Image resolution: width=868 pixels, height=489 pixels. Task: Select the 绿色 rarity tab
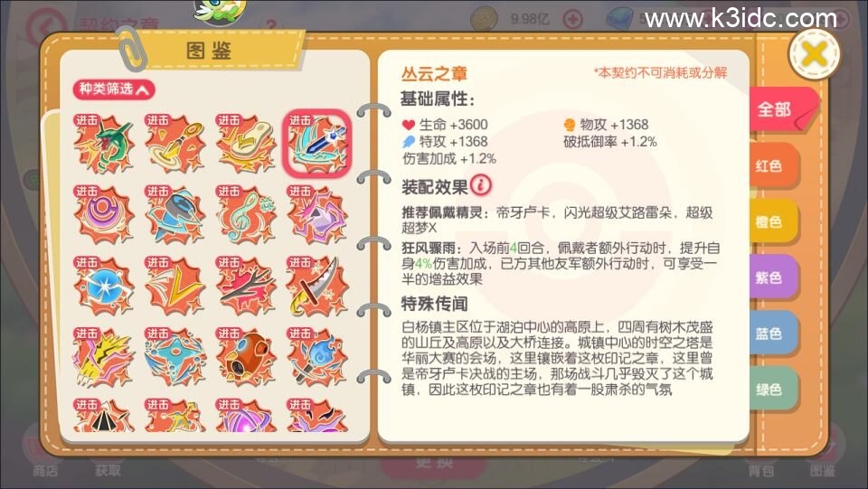click(773, 390)
